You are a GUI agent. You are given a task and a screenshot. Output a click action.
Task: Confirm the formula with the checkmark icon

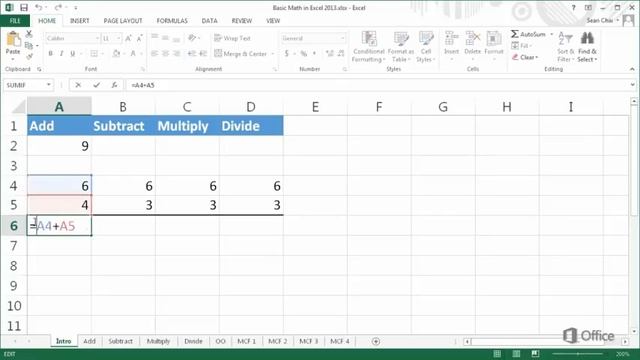pos(96,85)
